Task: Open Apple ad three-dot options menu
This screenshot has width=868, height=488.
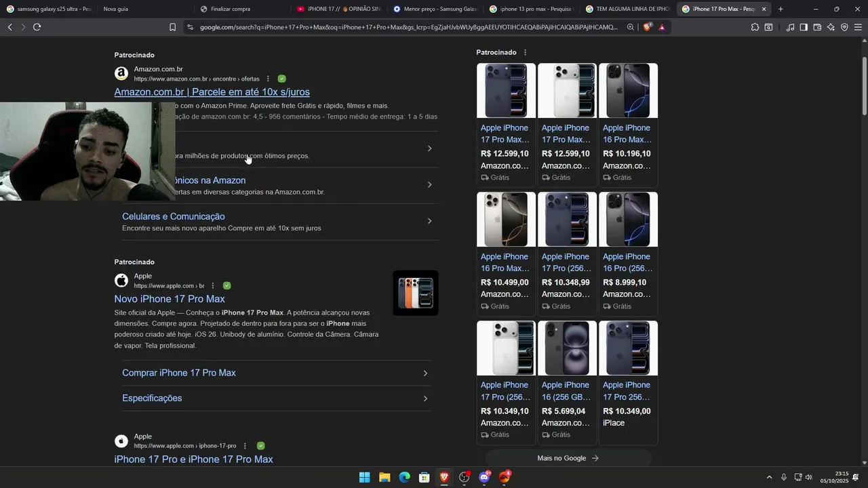Action: pos(213,285)
